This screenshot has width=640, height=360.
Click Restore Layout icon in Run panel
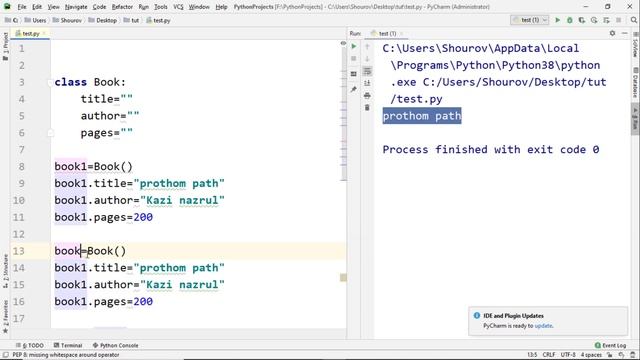[354, 74]
